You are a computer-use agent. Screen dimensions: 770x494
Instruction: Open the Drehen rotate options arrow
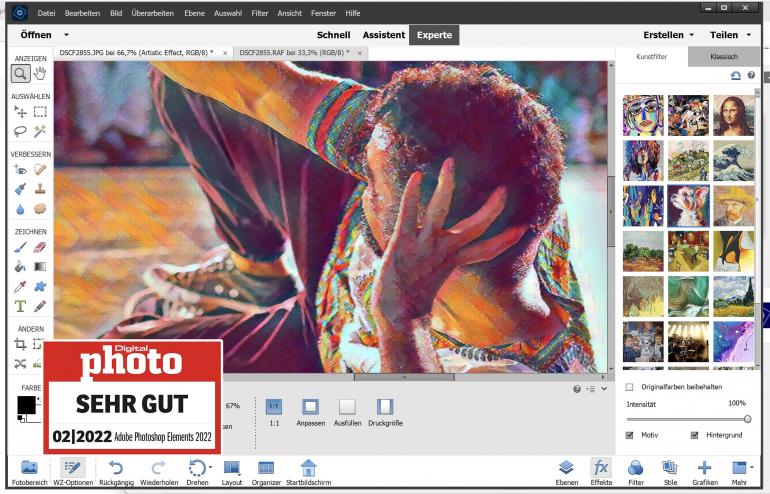point(211,467)
